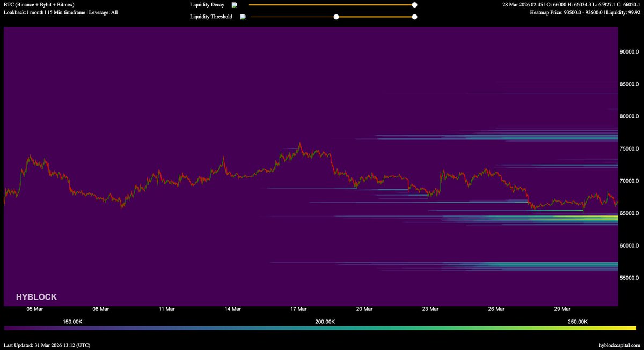Click the left Liquidity Threshold slider handle
The image size is (644, 350).
(336, 17)
